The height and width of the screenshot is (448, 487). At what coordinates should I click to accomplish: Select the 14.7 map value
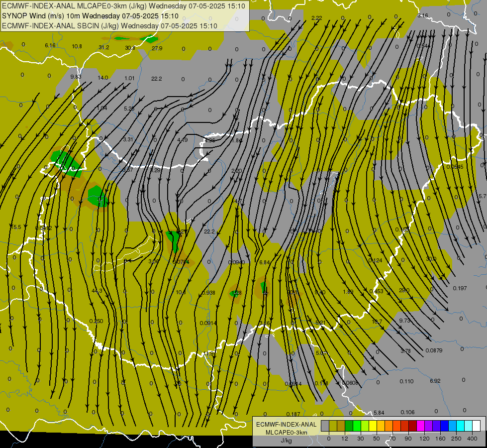[236, 202]
